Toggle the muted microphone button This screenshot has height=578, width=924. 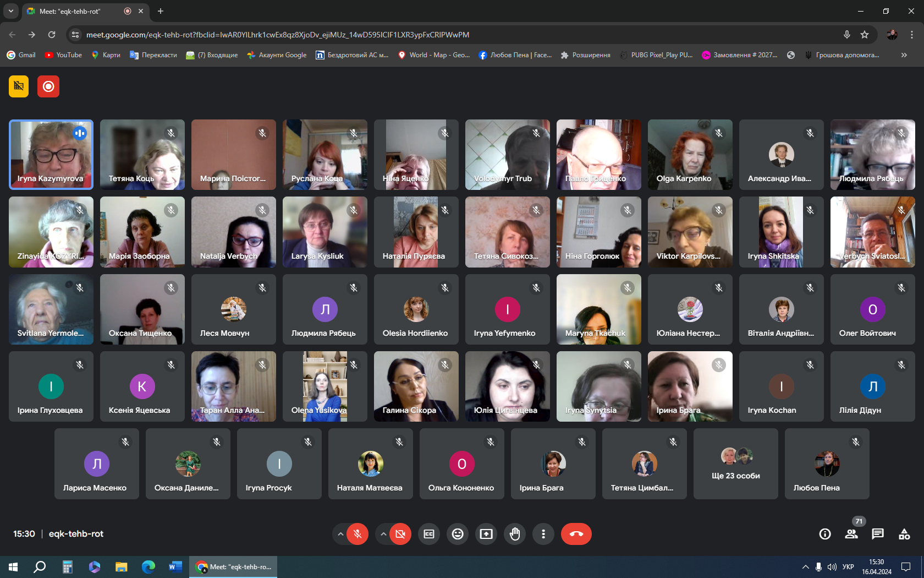358,534
